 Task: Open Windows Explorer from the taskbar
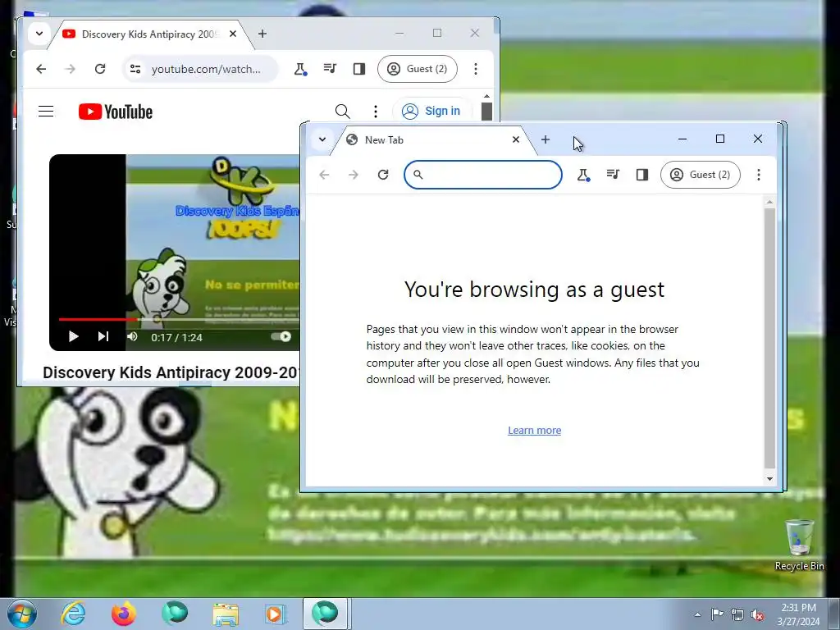point(226,614)
